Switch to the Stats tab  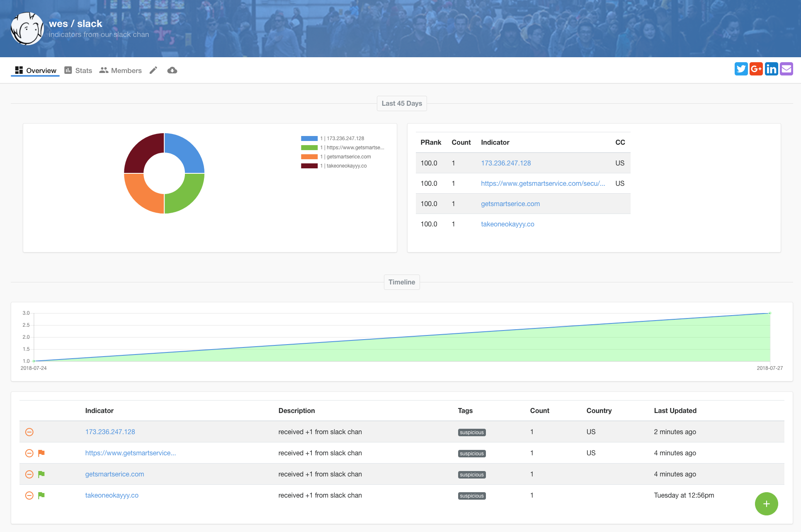click(78, 70)
